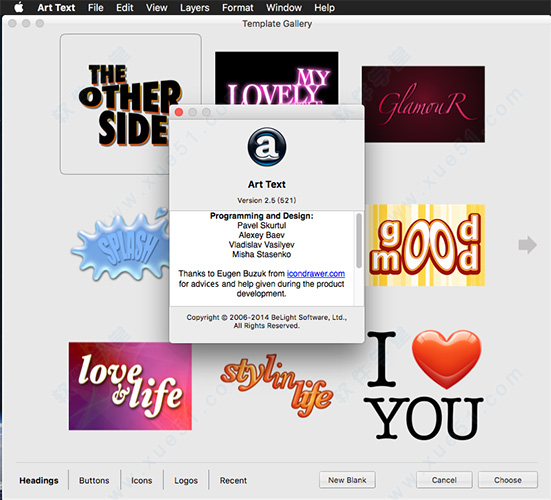Image resolution: width=551 pixels, height=500 pixels.
Task: Select the Stylin Life template thumbnail
Action: pyautogui.click(x=277, y=385)
